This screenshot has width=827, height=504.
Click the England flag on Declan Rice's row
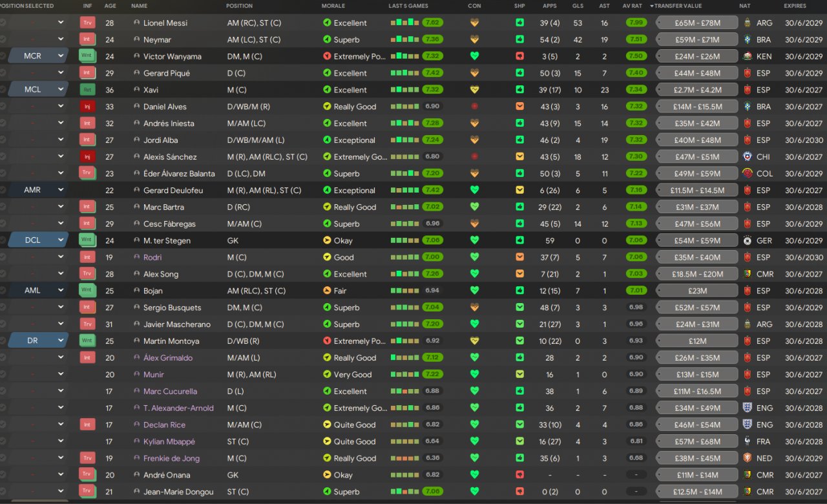tap(748, 425)
